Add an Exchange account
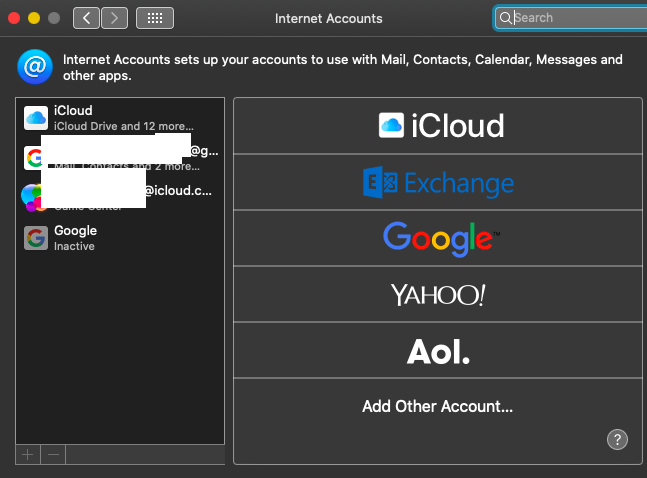This screenshot has width=647, height=478. (438, 182)
